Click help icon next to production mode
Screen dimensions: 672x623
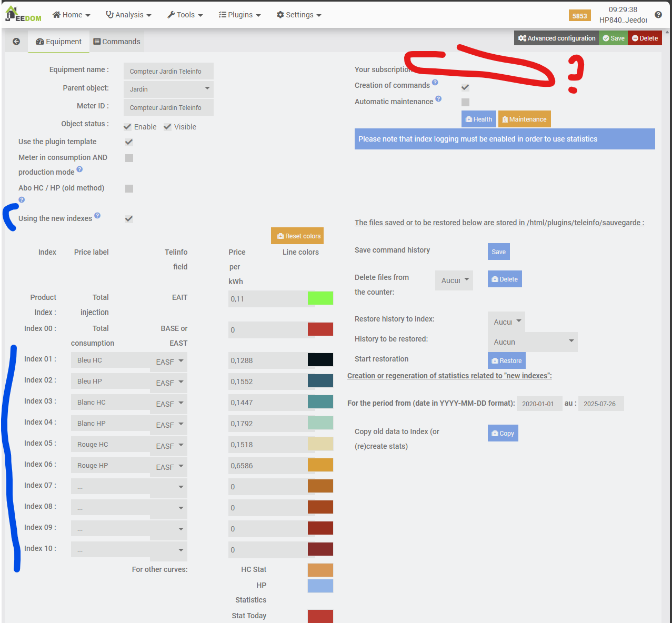pyautogui.click(x=79, y=169)
